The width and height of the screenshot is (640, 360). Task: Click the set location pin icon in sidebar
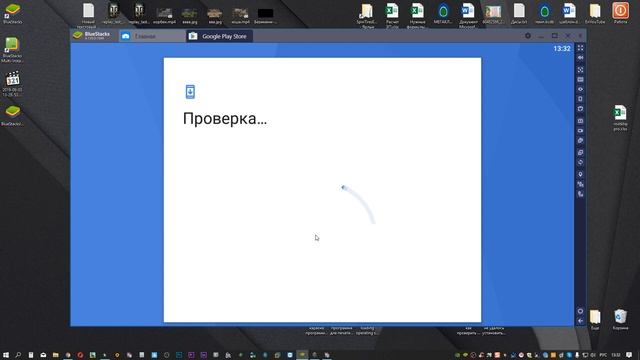click(580, 174)
